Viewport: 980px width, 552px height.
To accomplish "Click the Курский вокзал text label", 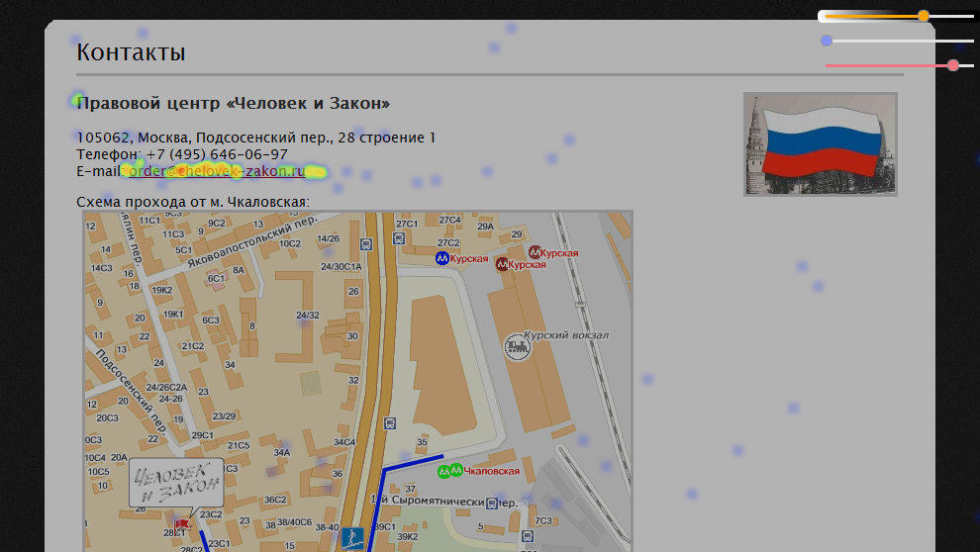I will (x=566, y=335).
